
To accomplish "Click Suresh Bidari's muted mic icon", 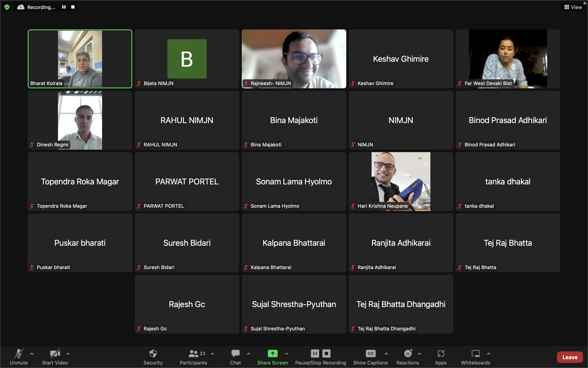I will coord(139,267).
